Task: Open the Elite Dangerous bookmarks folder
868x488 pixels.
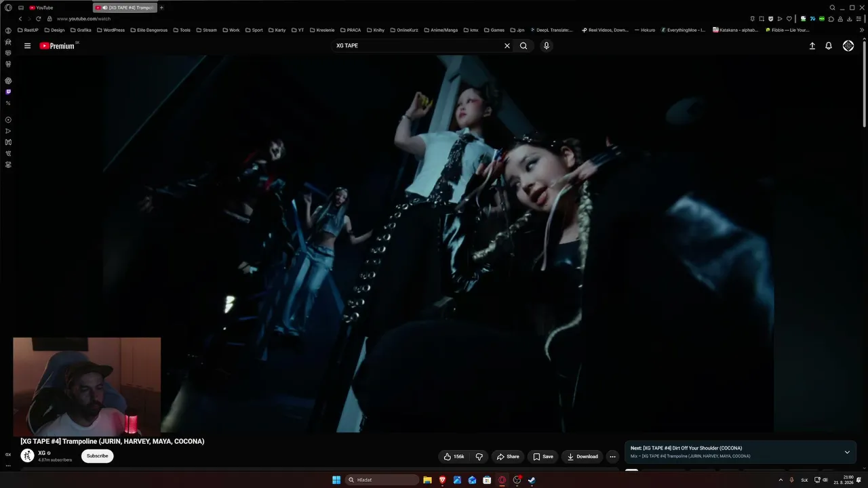Action: tap(149, 30)
